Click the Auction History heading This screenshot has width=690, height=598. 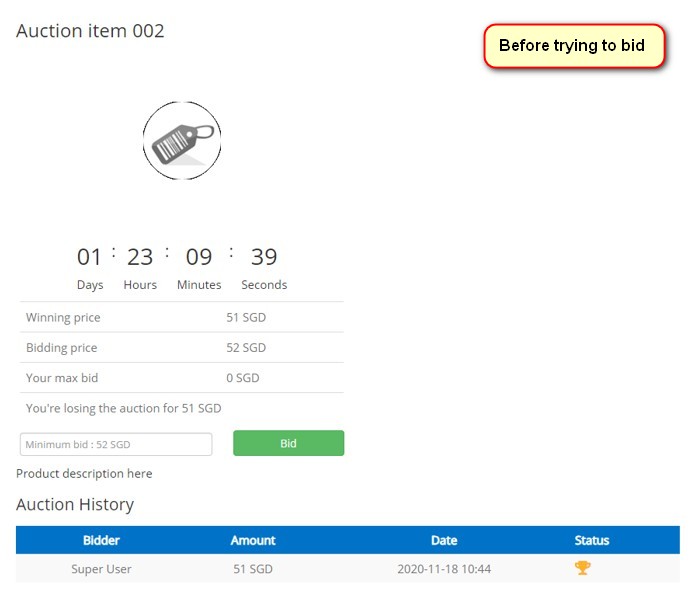click(x=75, y=504)
